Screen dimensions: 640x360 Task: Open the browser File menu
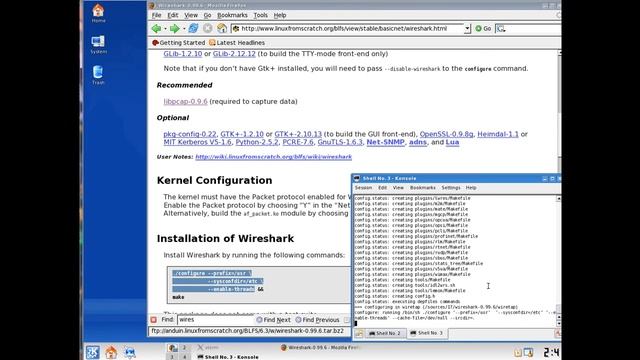click(156, 15)
